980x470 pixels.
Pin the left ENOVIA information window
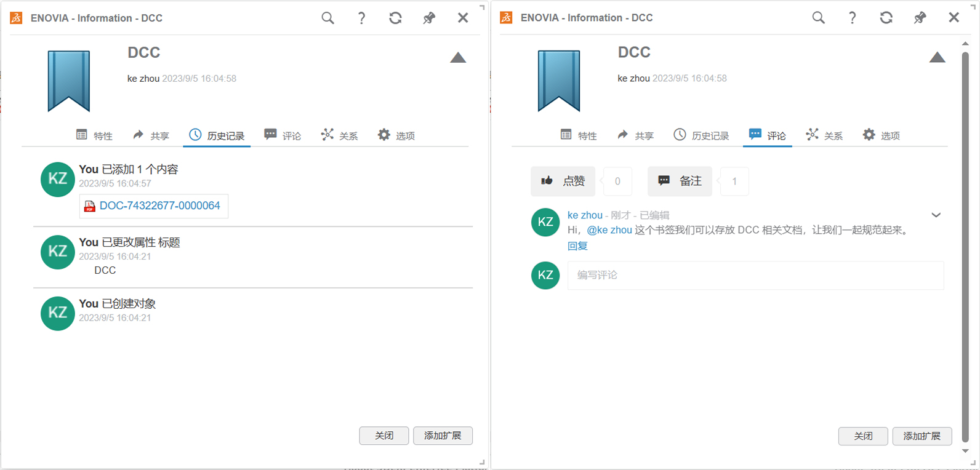point(429,18)
